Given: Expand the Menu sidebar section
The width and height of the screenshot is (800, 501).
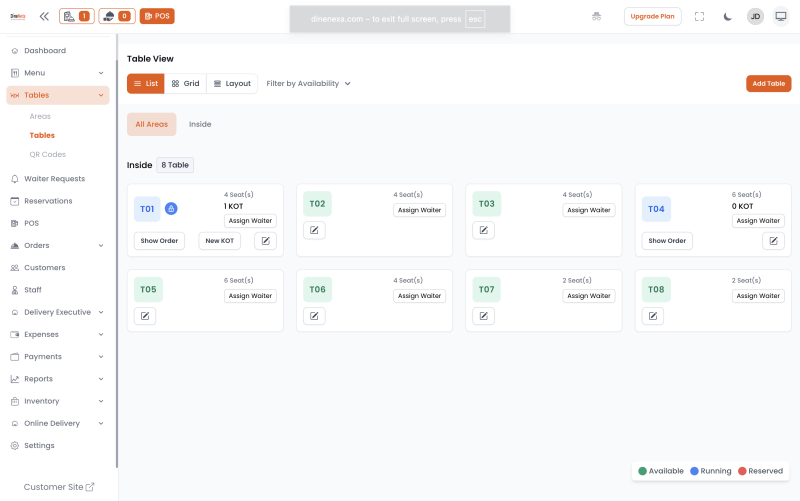Looking at the screenshot, I should click(58, 73).
